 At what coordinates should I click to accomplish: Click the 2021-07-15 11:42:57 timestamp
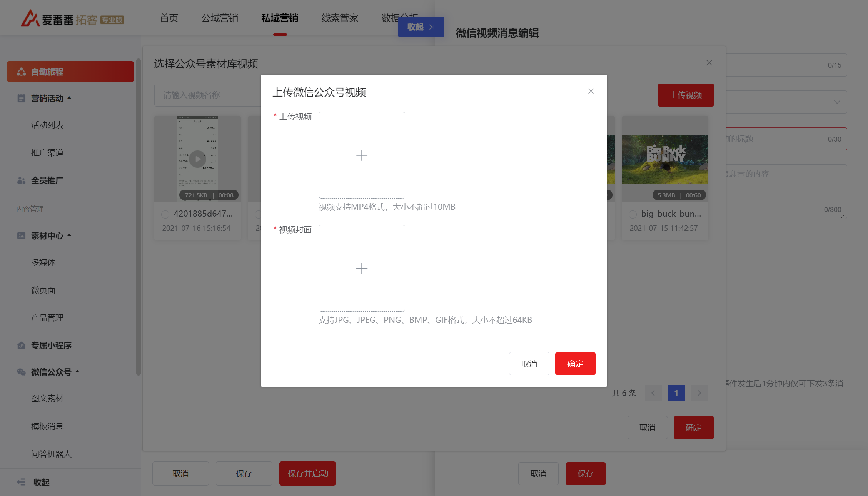pos(663,228)
